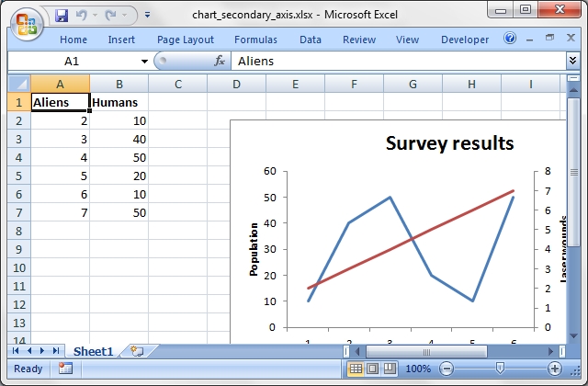Click the Population axis title
The height and width of the screenshot is (386, 588).
[x=254, y=249]
